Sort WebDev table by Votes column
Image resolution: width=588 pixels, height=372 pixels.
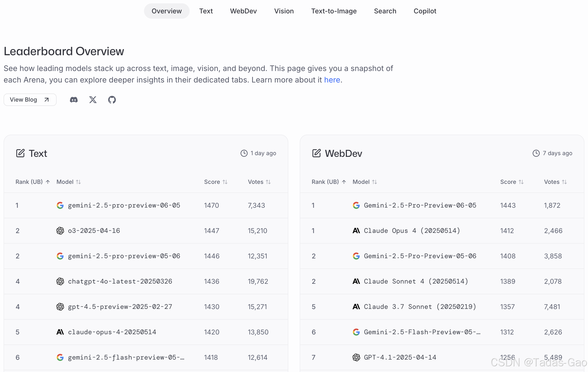click(x=556, y=182)
